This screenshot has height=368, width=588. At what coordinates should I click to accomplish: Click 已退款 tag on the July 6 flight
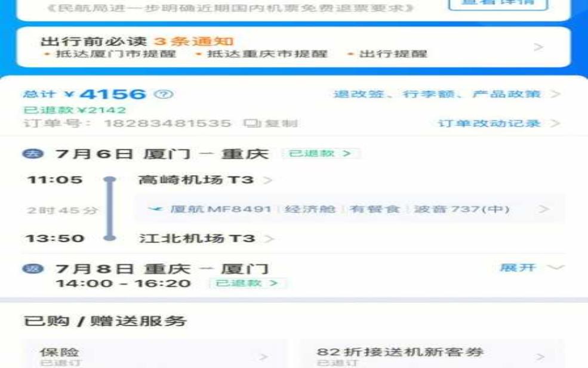321,153
